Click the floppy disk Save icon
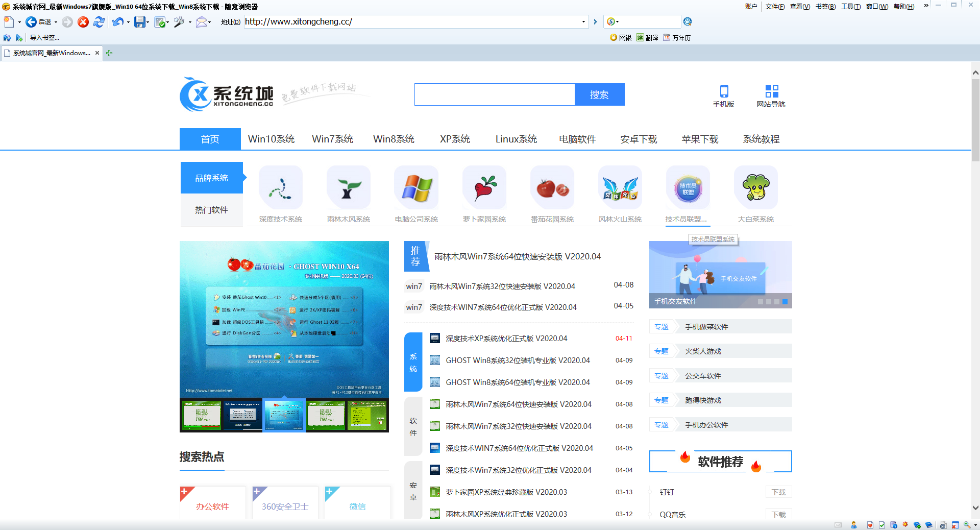Image resolution: width=980 pixels, height=530 pixels. [139, 21]
